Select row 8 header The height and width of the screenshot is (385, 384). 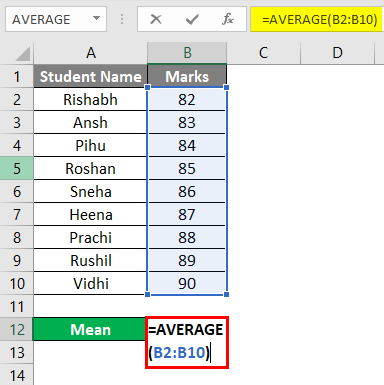tap(17, 237)
